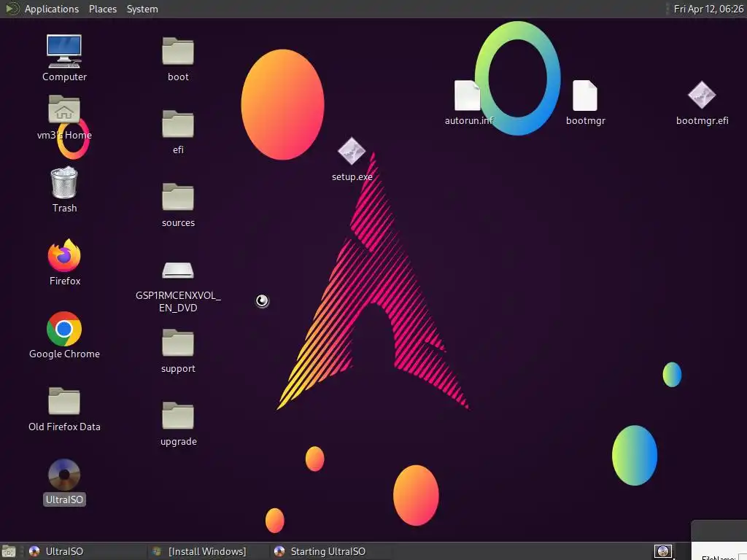Open the Applications menu
The height and width of the screenshot is (560, 747).
pos(52,9)
